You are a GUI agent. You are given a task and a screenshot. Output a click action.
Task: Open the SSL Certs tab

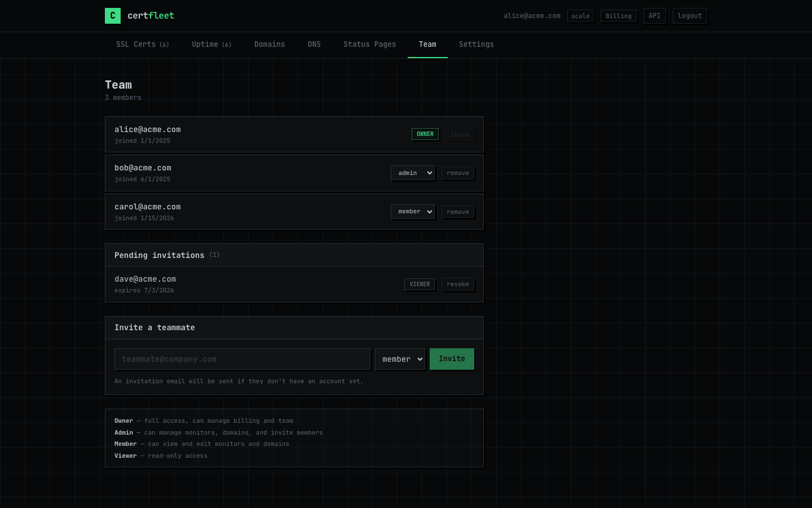click(143, 45)
